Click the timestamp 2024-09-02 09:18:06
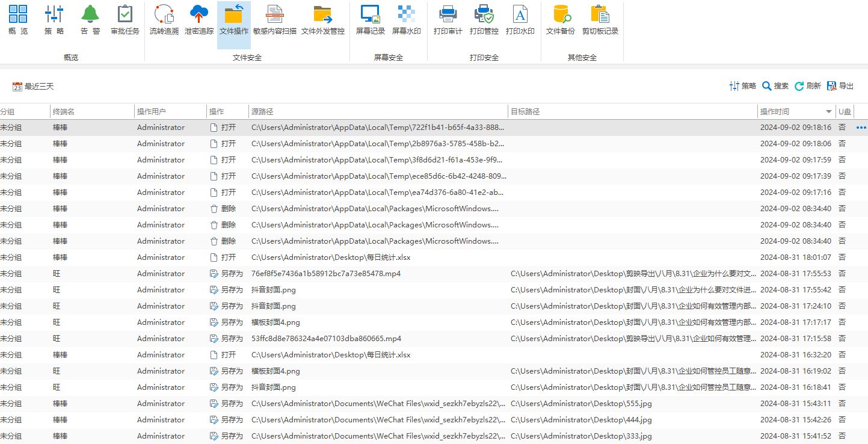Image resolution: width=868 pixels, height=444 pixels. click(x=796, y=144)
